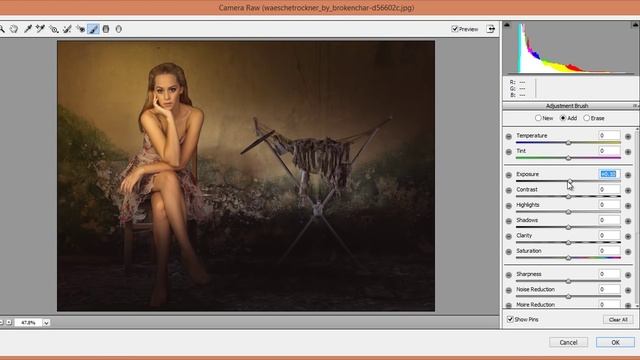Viewport: 640px width, 360px height.
Task: Decrease Tint with minus icon
Action: (x=509, y=152)
